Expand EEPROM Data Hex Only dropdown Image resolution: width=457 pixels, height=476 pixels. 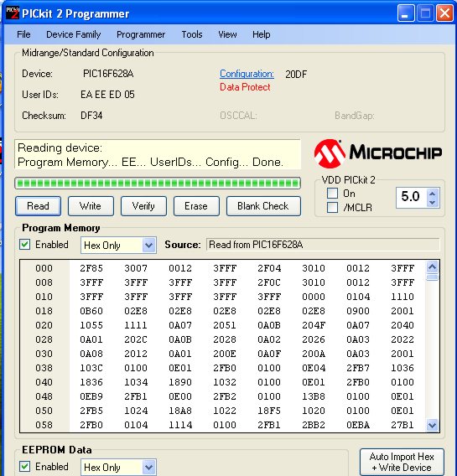tap(148, 467)
